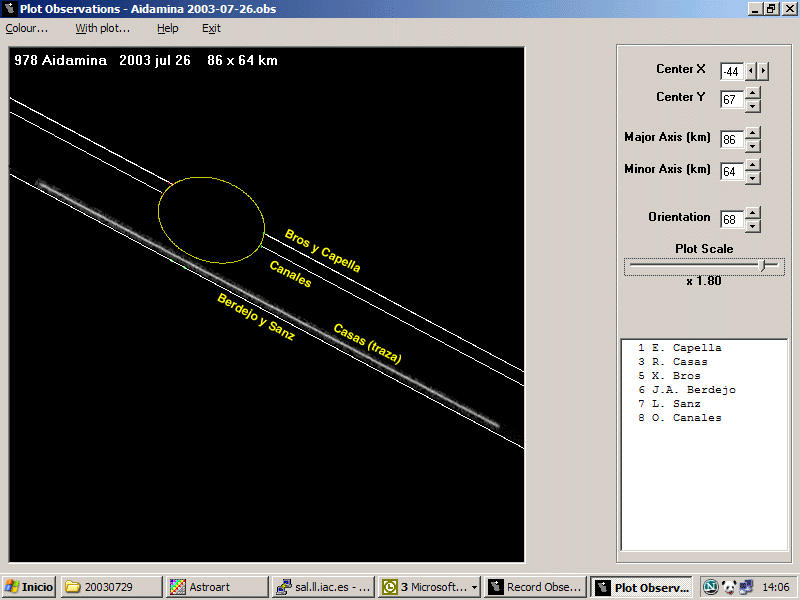
Task: Increase Center Y with up arrow
Action: coord(753,93)
